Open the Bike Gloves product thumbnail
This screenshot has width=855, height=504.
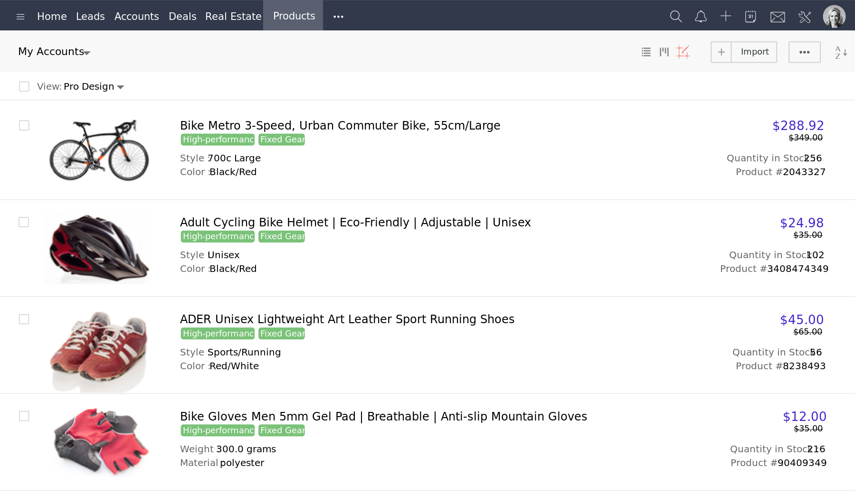[x=99, y=440]
